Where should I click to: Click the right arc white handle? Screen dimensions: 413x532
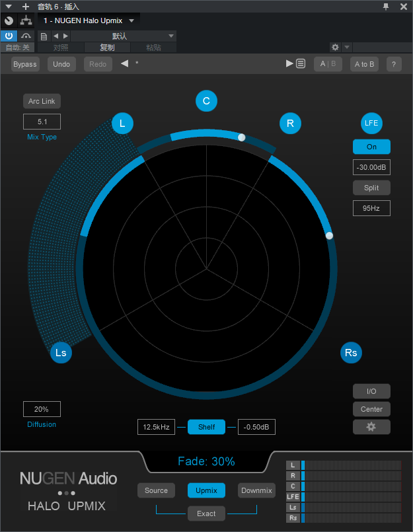tap(329, 235)
